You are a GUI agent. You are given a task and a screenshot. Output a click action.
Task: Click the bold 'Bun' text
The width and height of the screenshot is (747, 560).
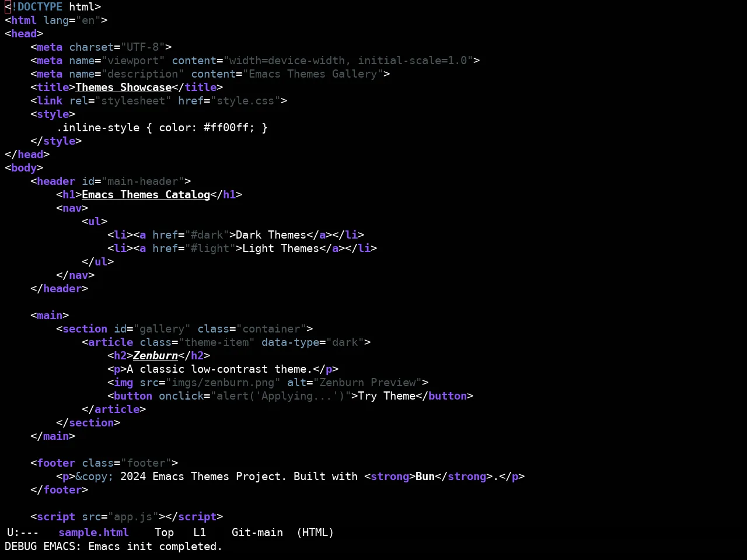click(x=425, y=477)
